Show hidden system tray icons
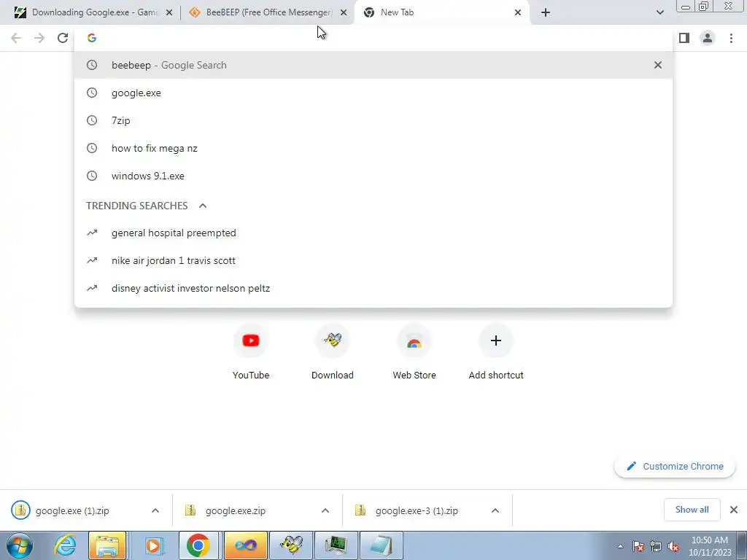Screen dimensions: 747x560 pos(620,546)
